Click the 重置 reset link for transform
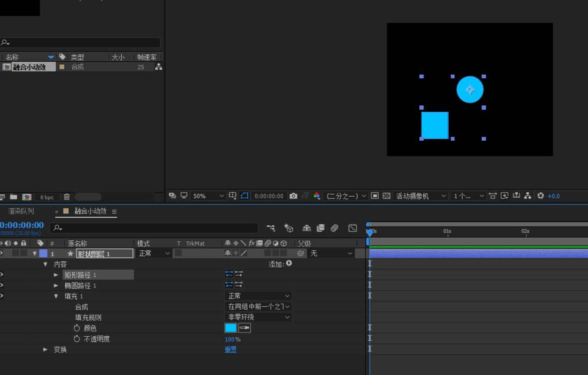Image resolution: width=588 pixels, height=375 pixels. point(230,350)
